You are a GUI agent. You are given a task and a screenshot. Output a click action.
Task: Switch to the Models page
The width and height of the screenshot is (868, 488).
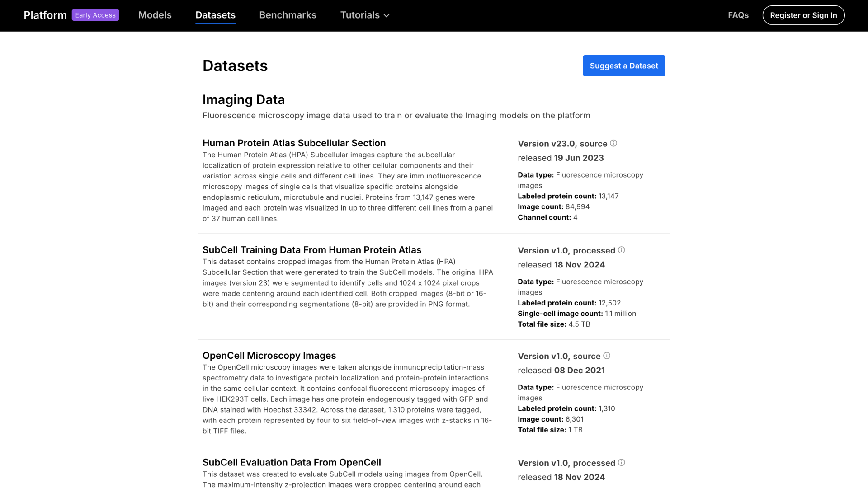[x=155, y=15]
